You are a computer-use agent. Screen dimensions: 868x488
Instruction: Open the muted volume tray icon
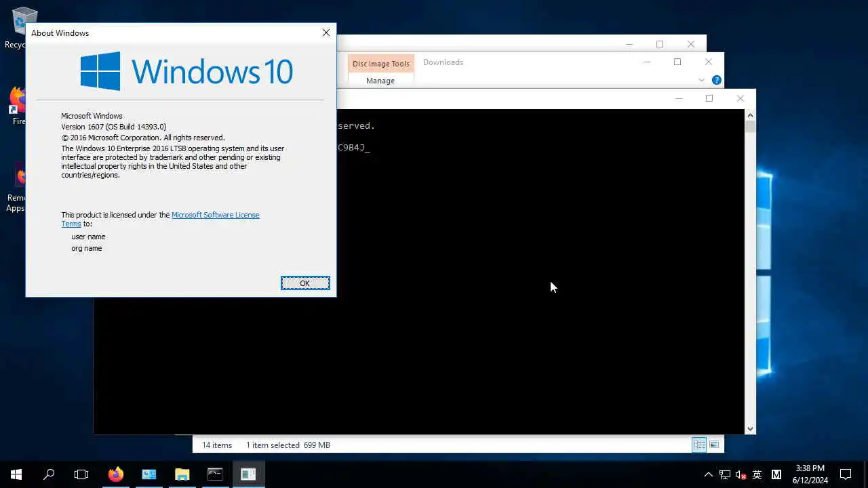(741, 474)
